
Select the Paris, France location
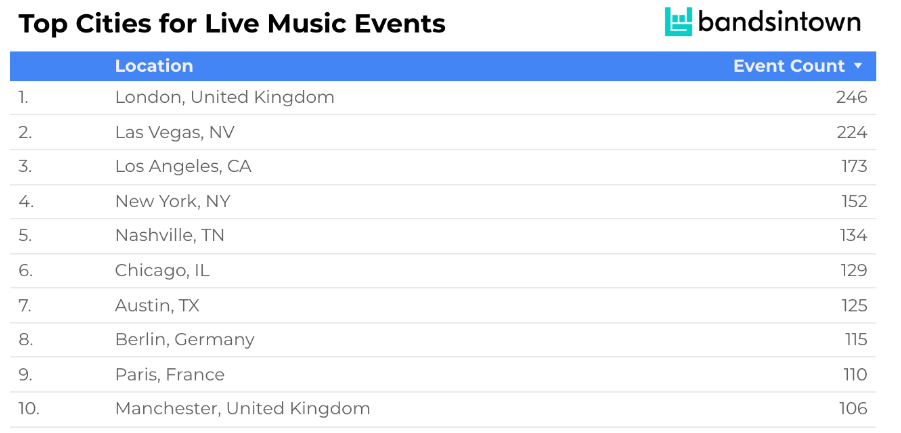pyautogui.click(x=170, y=375)
